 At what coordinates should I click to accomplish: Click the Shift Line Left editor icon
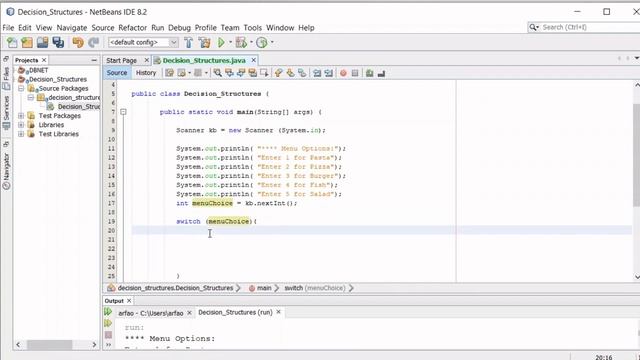pyautogui.click(x=317, y=73)
